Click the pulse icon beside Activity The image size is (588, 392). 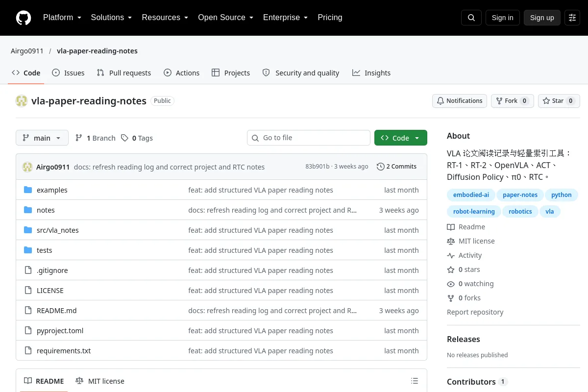(451, 255)
